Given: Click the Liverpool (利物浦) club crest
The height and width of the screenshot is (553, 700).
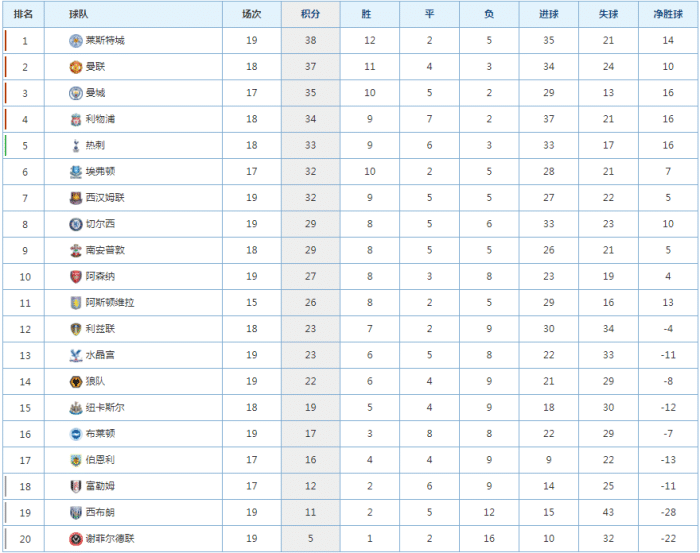Looking at the screenshot, I should point(75,120).
